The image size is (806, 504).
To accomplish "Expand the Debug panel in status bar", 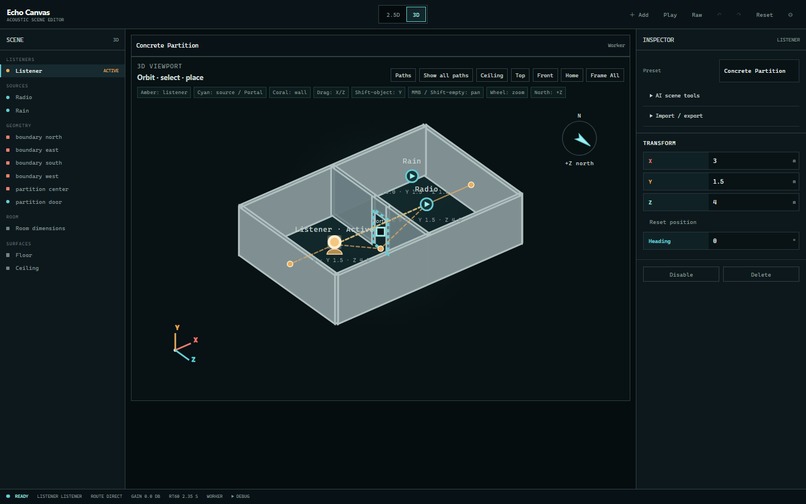I will point(241,496).
